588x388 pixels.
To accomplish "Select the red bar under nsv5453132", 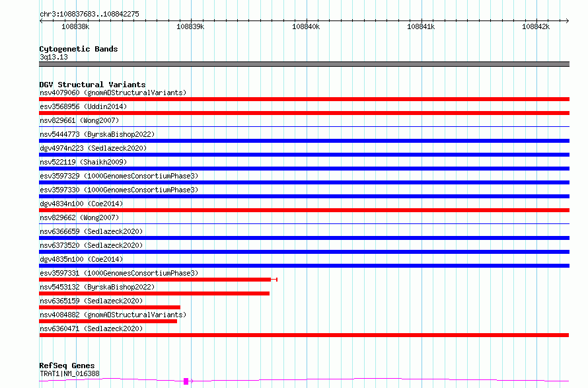I will point(154,293).
